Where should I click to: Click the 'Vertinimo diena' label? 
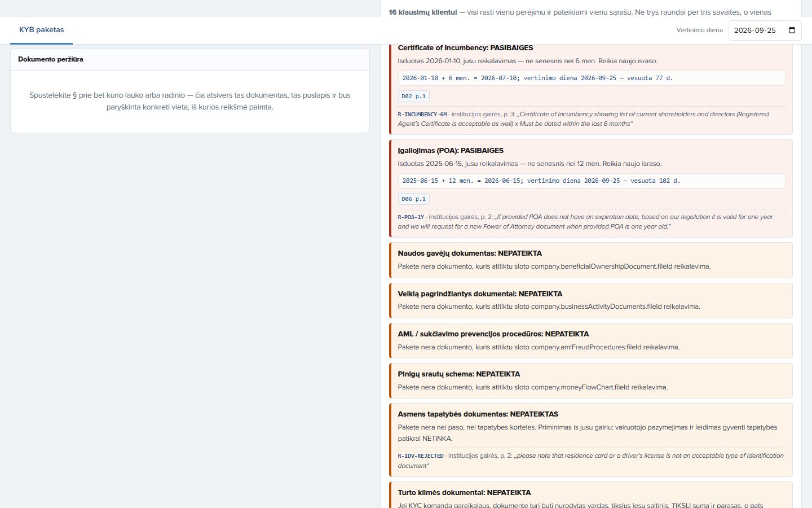point(699,30)
